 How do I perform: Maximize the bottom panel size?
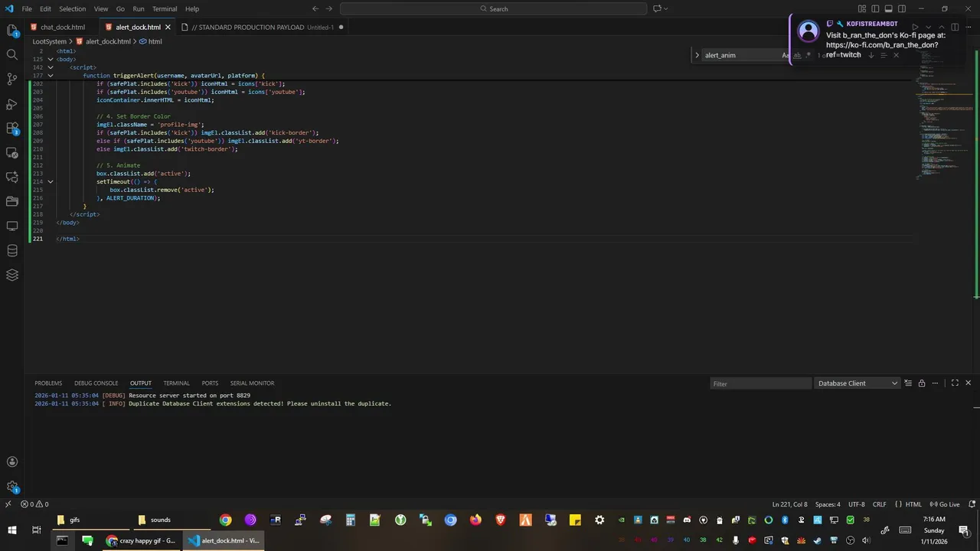click(x=955, y=383)
